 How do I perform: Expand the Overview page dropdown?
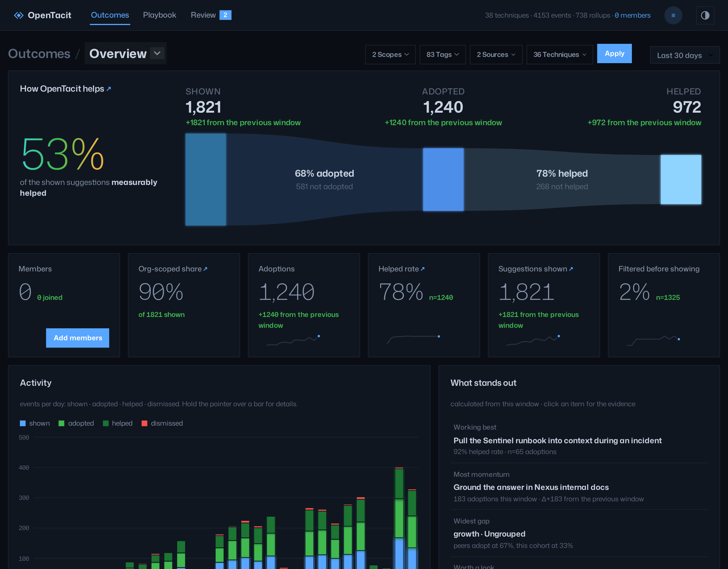(x=126, y=53)
